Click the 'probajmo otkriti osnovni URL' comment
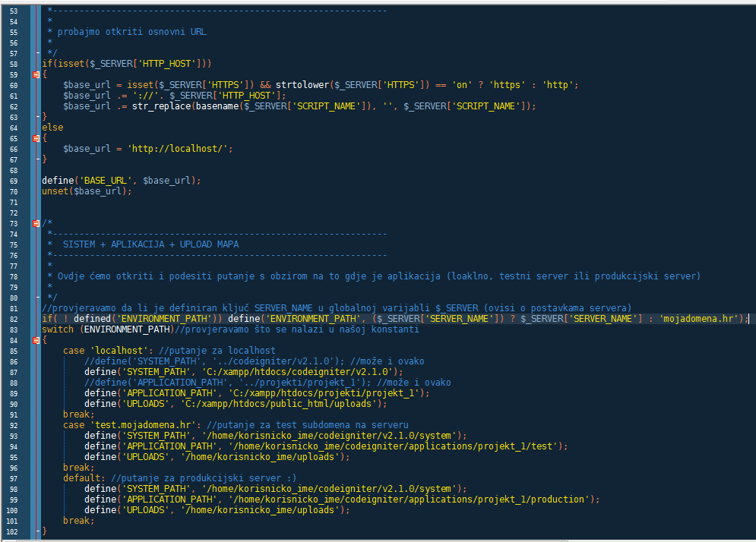This screenshot has width=756, height=542. (x=131, y=32)
